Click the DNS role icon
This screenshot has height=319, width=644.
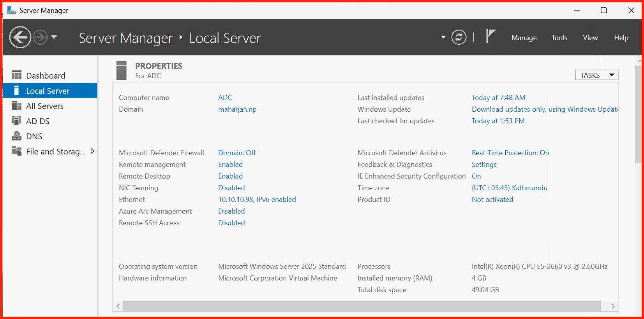(x=17, y=136)
